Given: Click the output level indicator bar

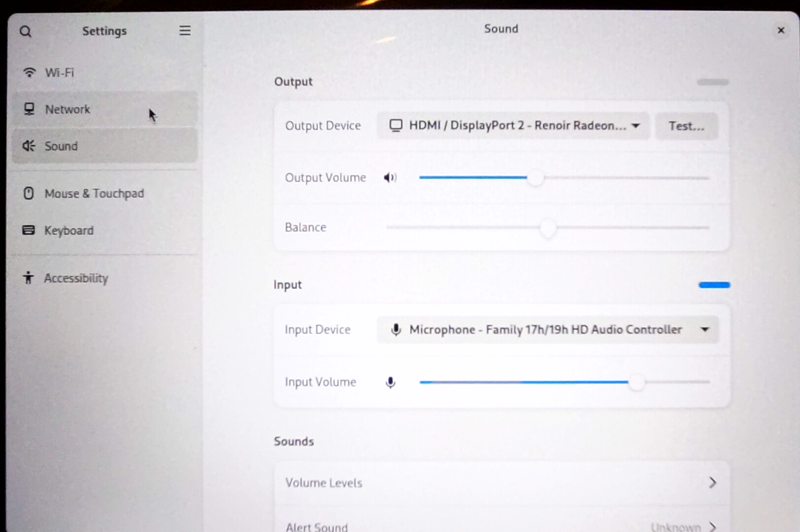Looking at the screenshot, I should (713, 82).
